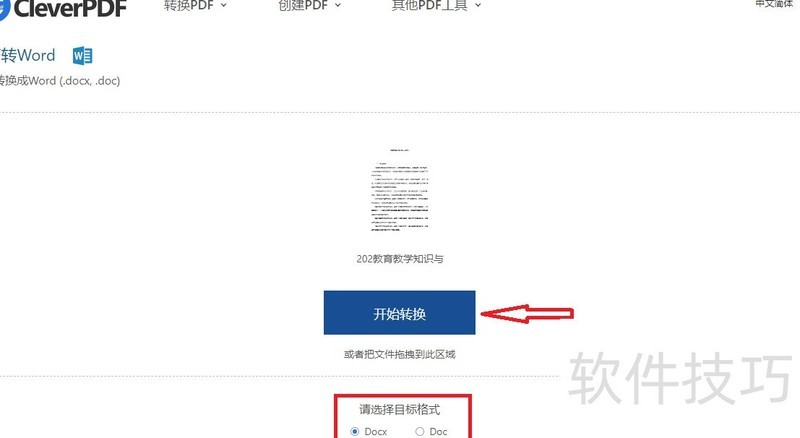Click the CleverPDF brand text
Viewport: 800px width, 438px height.
[70, 9]
